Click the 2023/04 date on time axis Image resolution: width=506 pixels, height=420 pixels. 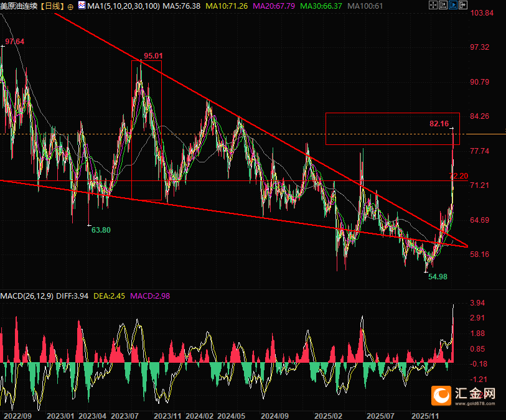[93, 416]
